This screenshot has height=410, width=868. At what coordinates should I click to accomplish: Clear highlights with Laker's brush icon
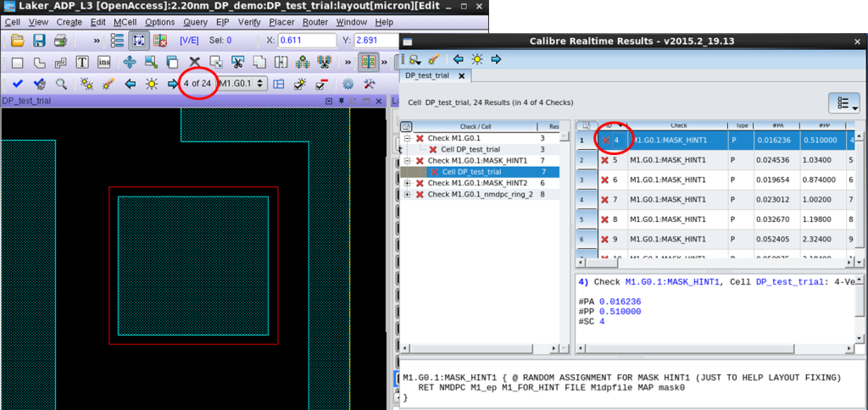tap(108, 84)
